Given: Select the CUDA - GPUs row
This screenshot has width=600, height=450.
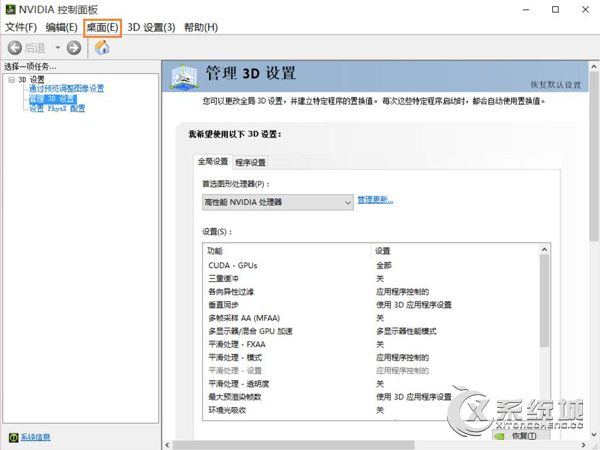Looking at the screenshot, I should 371,266.
